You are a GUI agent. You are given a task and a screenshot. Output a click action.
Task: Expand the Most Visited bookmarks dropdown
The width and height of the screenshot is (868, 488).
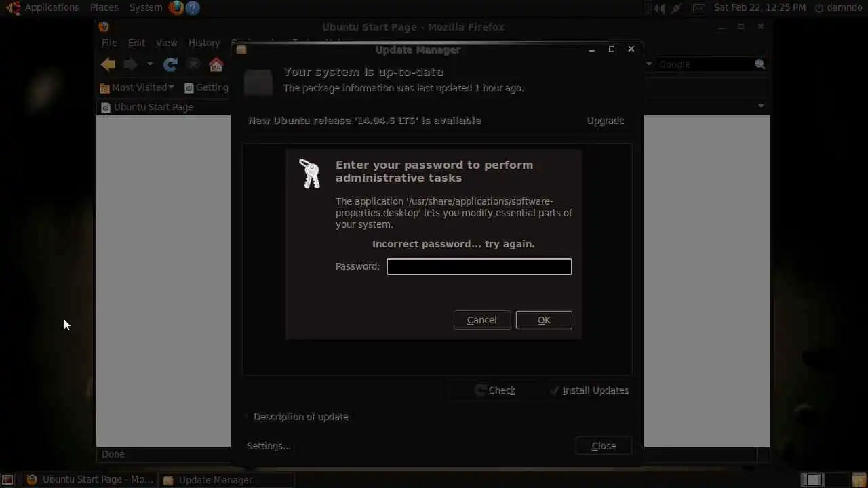click(171, 88)
